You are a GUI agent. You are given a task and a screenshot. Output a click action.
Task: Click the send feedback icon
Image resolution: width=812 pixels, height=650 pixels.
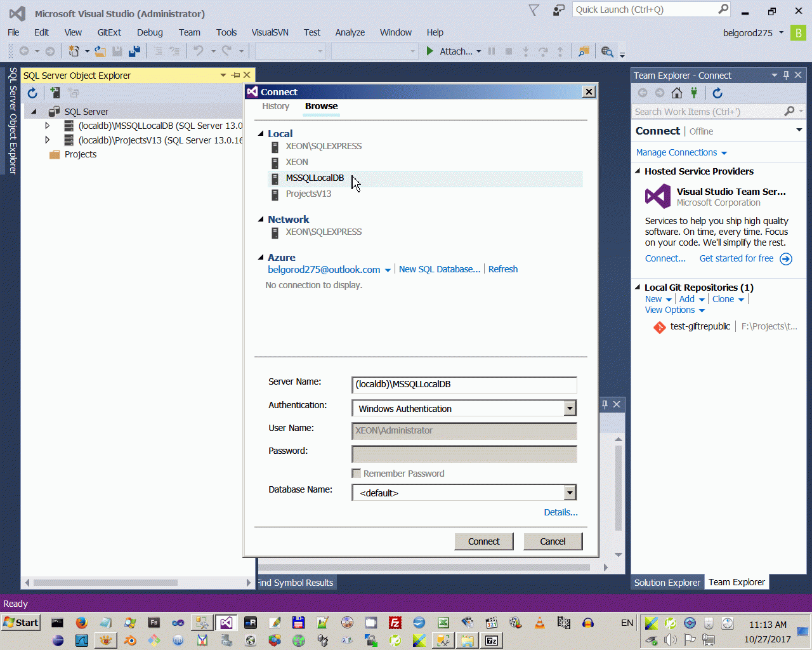pyautogui.click(x=558, y=10)
